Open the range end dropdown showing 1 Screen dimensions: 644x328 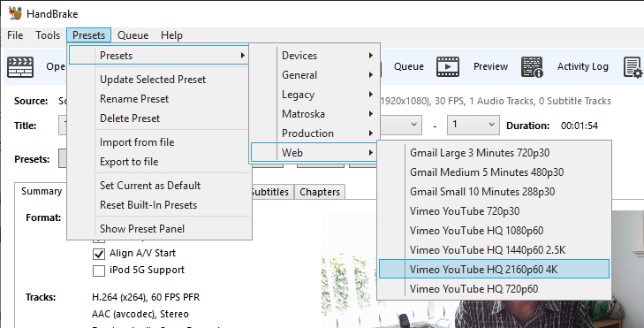pyautogui.click(x=474, y=125)
